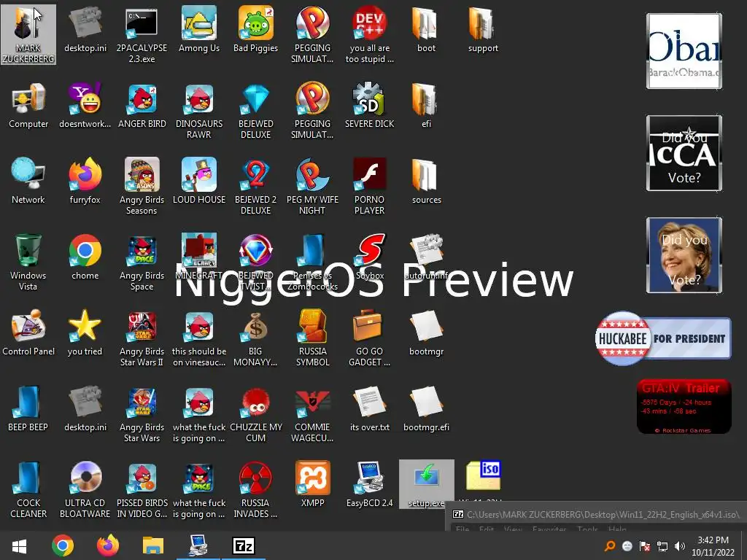Select the bootmgr.efi file
Screen dimensions: 747x560
pyautogui.click(x=426, y=408)
